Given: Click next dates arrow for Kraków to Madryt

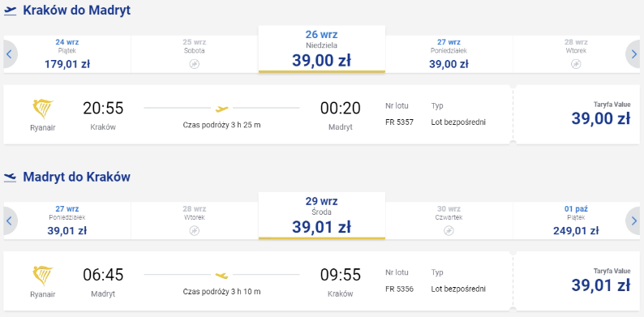Looking at the screenshot, I should pos(633,54).
